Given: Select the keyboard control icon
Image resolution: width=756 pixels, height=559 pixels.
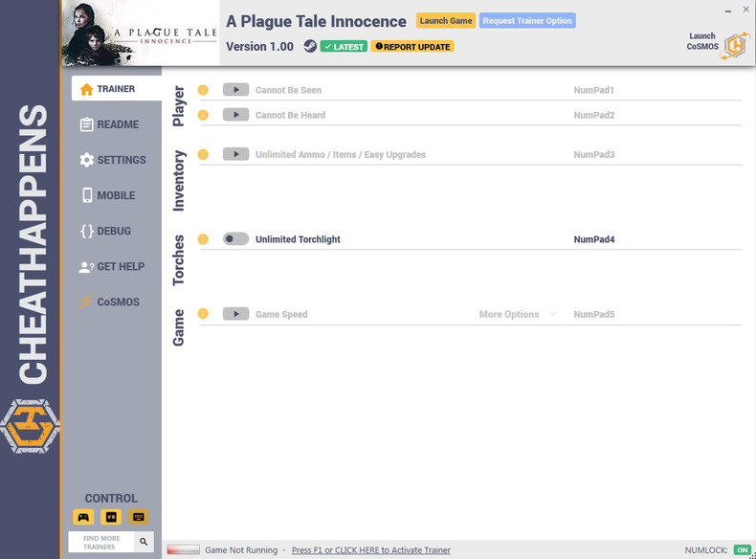Looking at the screenshot, I should [x=139, y=517].
